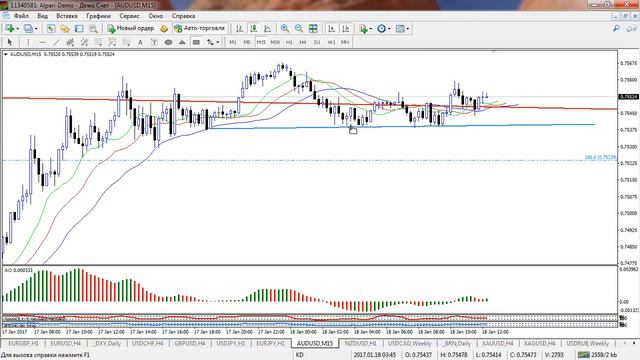Viewport: 640px width, 360px height.
Task: Select the text 'A' drawing tool
Action: (x=140, y=42)
